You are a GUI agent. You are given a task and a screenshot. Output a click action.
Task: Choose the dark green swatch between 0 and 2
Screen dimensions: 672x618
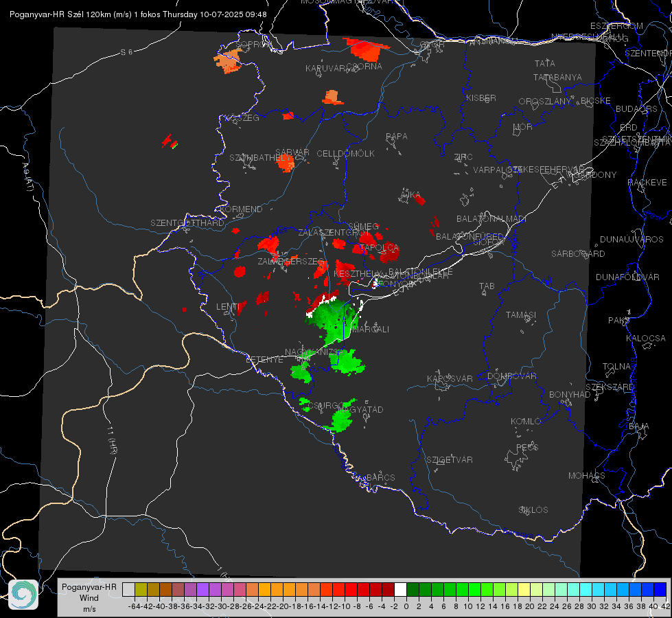(413, 589)
